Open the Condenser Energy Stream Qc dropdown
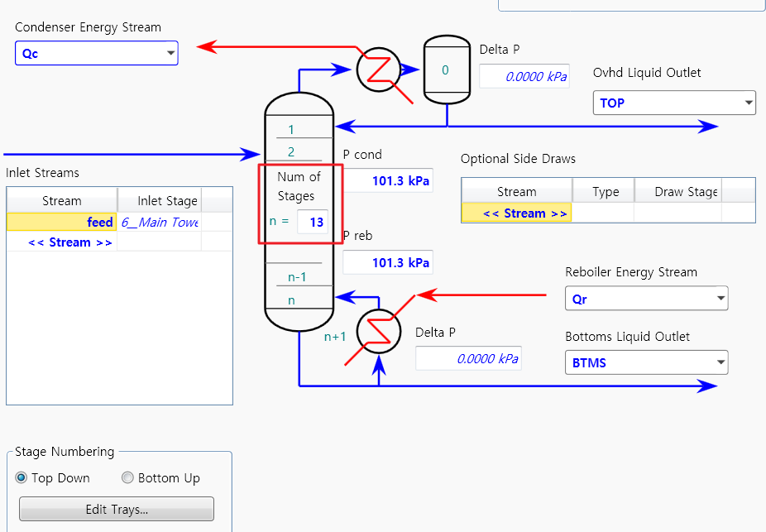766x532 pixels. click(97, 53)
